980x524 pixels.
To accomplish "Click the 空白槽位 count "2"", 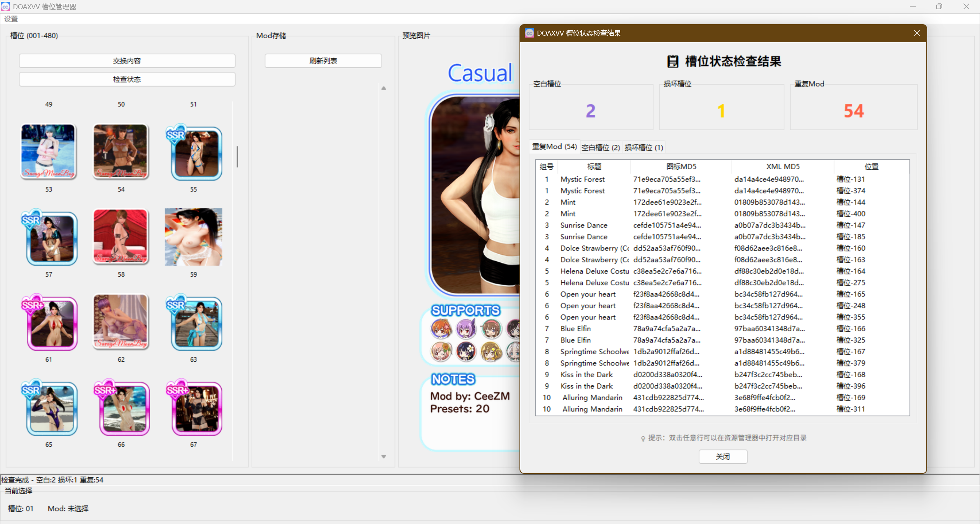I will (x=591, y=111).
